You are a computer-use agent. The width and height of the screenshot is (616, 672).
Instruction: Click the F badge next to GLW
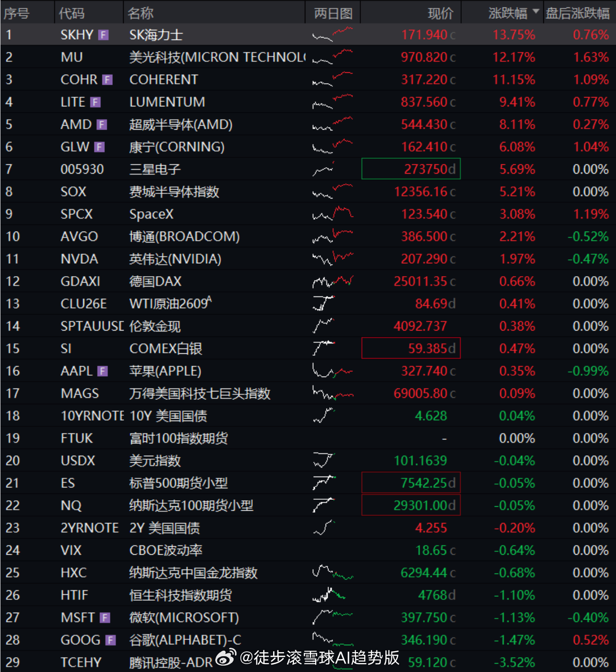click(99, 147)
